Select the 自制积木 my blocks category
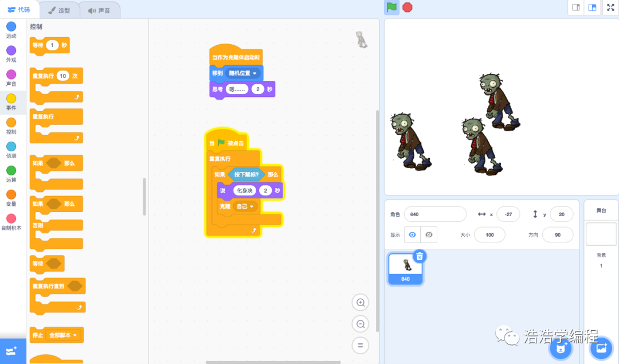 pyautogui.click(x=11, y=222)
